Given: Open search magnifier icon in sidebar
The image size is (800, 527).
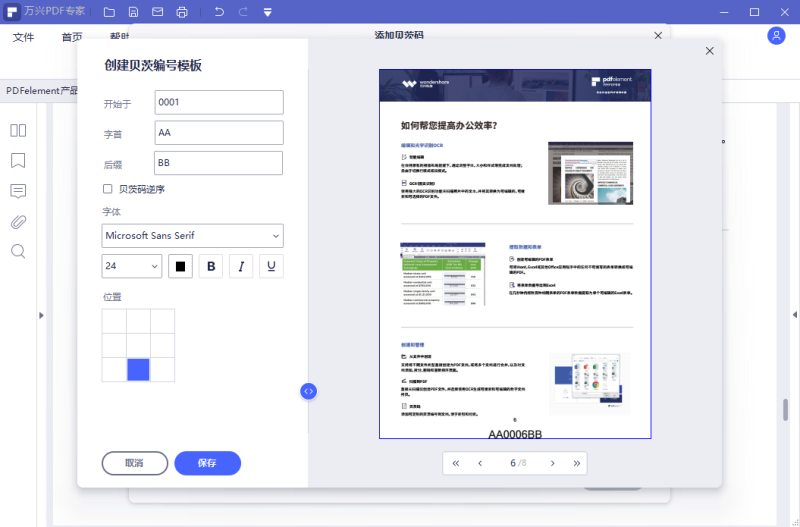Looking at the screenshot, I should [18, 252].
